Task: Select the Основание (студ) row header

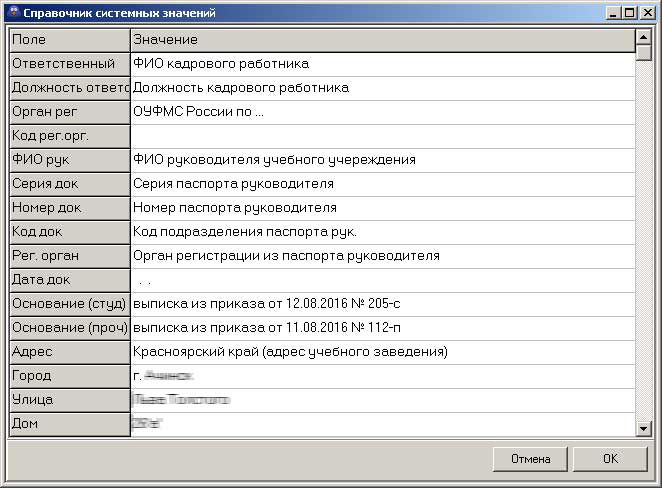Action: tap(70, 305)
